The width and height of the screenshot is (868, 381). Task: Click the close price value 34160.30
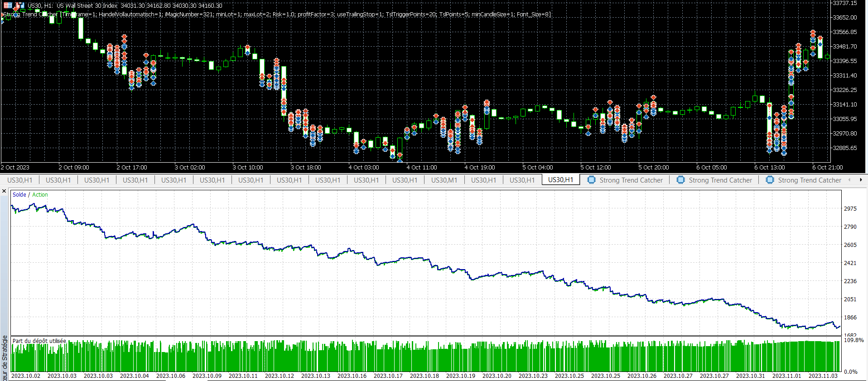tap(210, 6)
